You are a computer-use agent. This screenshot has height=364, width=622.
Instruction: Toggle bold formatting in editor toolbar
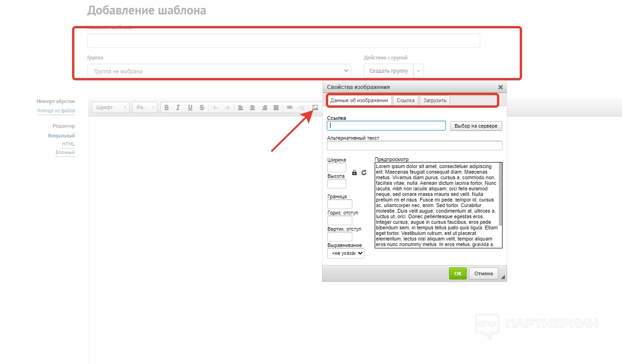pyautogui.click(x=166, y=108)
